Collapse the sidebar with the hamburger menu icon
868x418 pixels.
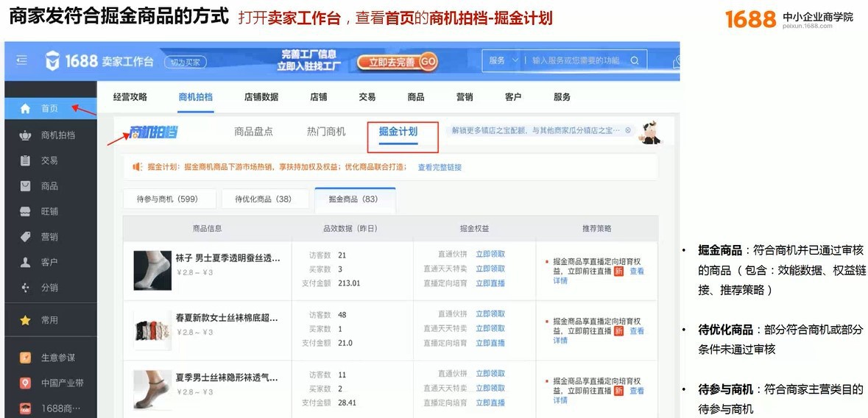21,60
